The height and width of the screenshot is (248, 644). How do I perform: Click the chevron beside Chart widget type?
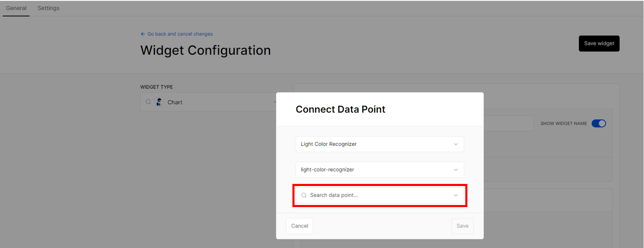275,102
